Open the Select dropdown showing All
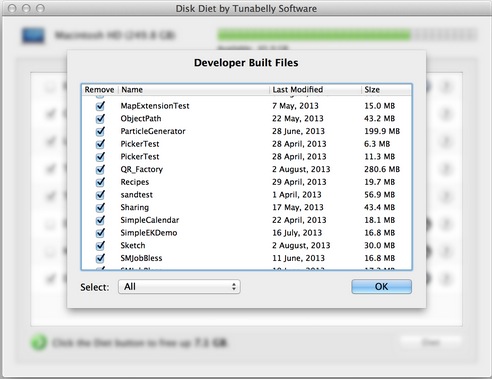This screenshot has height=379, width=492. coord(179,287)
